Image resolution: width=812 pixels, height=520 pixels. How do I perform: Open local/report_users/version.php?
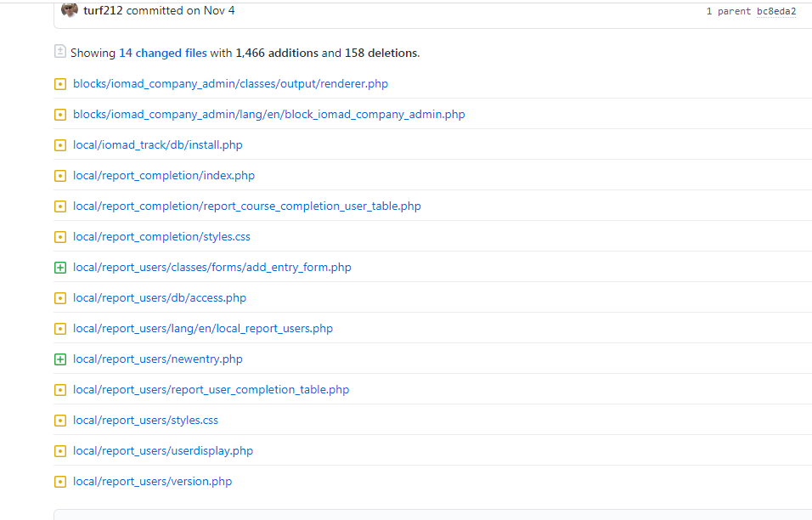pyautogui.click(x=152, y=481)
